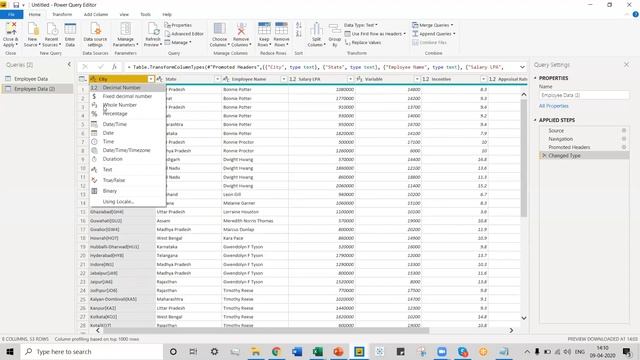This screenshot has width=640, height=360.
Task: Click the query Name input field
Action: click(x=584, y=95)
